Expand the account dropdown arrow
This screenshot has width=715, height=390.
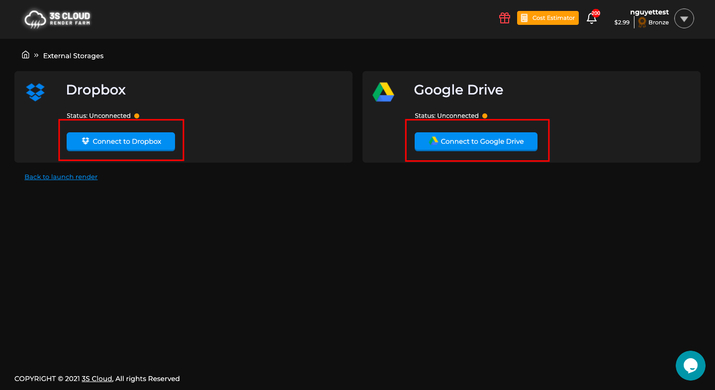(684, 19)
